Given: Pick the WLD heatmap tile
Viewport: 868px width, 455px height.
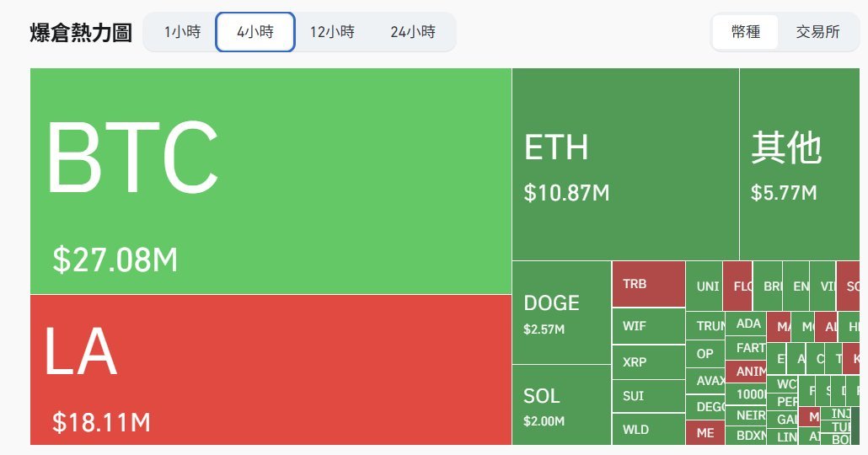Looking at the screenshot, I should [x=649, y=430].
